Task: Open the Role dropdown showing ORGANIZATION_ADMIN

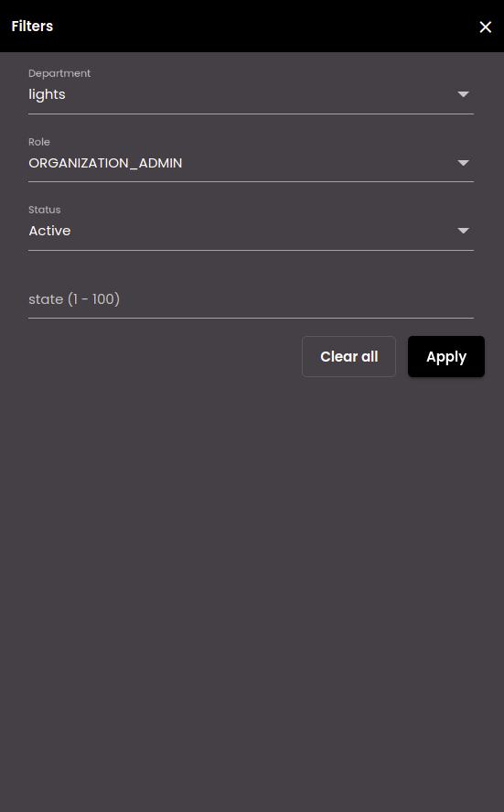Action: click(x=251, y=163)
